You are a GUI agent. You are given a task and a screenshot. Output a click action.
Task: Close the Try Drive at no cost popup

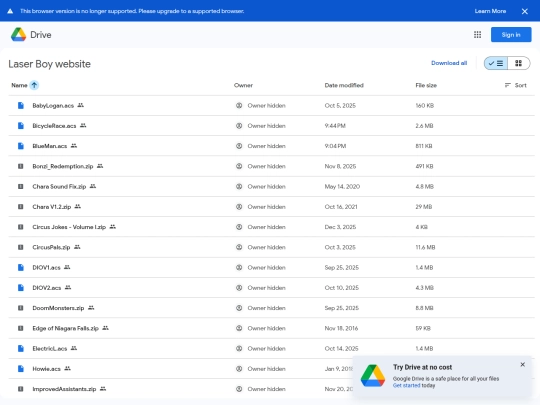click(522, 364)
